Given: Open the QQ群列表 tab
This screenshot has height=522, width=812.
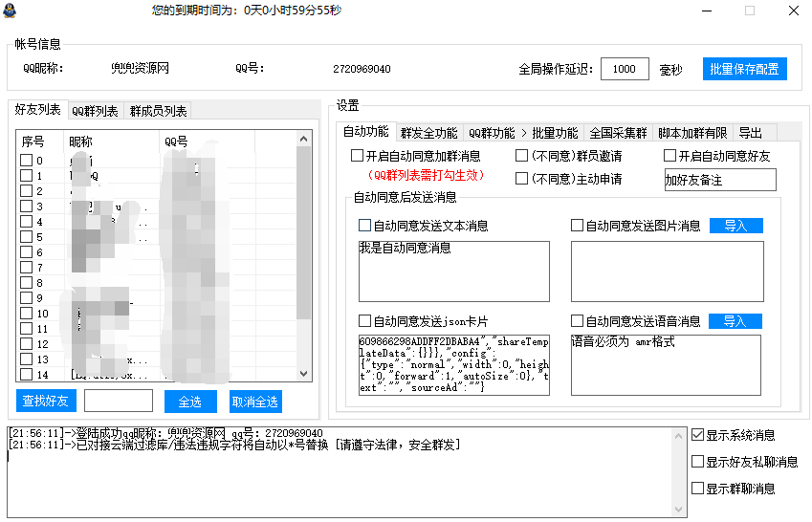Looking at the screenshot, I should 96,111.
